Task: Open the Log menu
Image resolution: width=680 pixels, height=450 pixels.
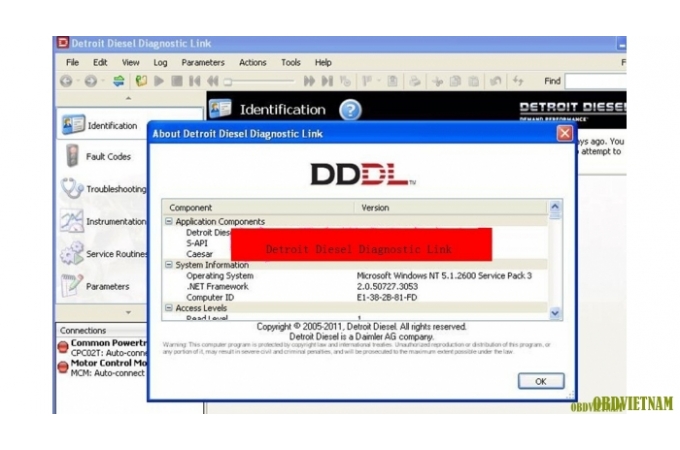Action: (160, 62)
